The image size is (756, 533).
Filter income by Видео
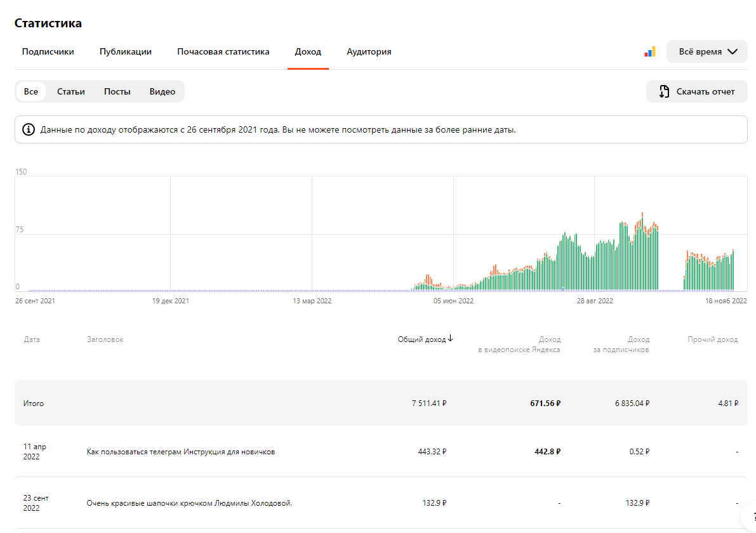click(162, 91)
